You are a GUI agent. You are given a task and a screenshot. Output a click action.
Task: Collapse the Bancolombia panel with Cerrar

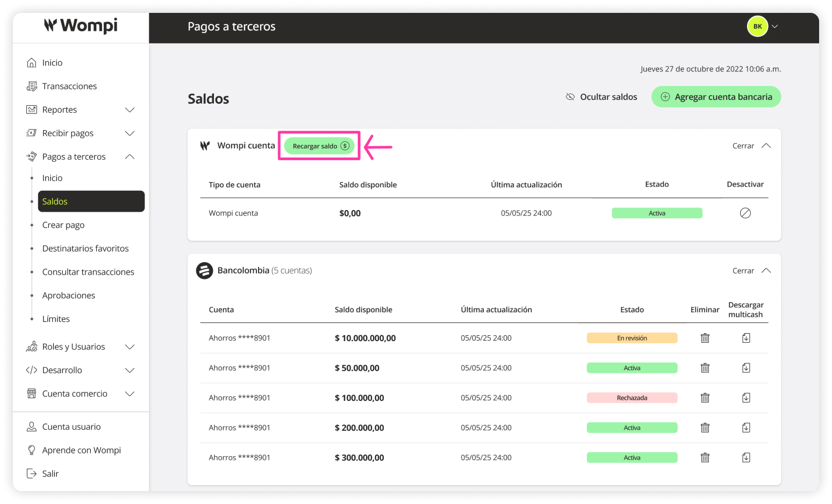coord(751,271)
